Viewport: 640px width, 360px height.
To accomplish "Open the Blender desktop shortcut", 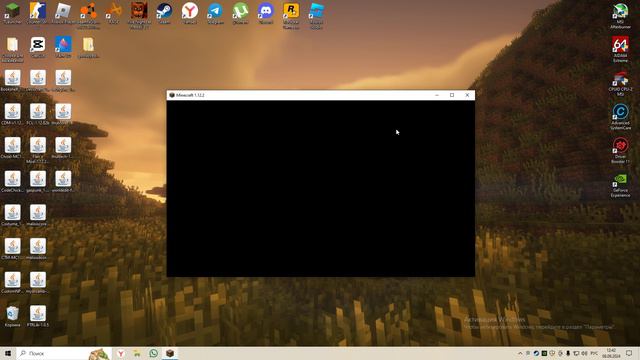I will (88, 11).
